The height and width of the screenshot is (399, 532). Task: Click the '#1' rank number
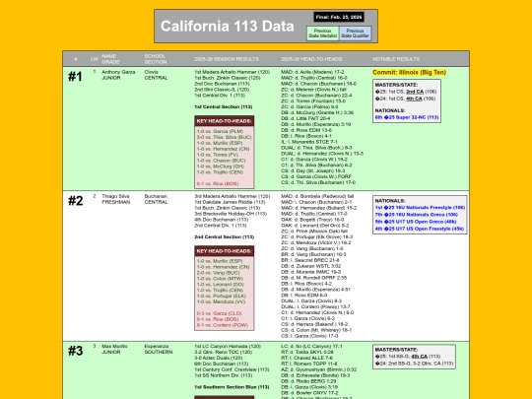point(75,77)
